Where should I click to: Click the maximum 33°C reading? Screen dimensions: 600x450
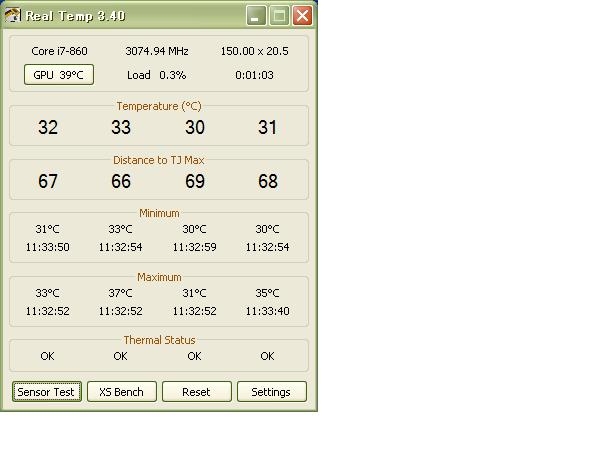pyautogui.click(x=47, y=293)
